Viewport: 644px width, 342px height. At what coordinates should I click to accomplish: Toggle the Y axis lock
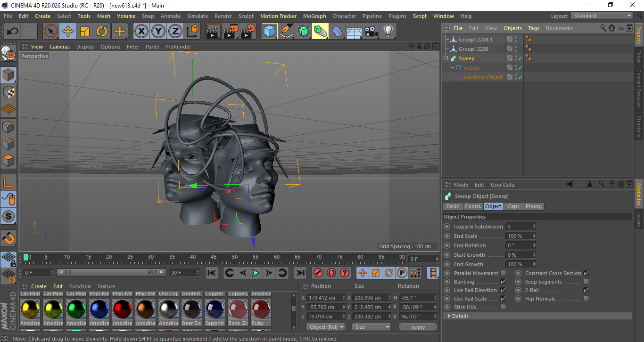pos(158,32)
